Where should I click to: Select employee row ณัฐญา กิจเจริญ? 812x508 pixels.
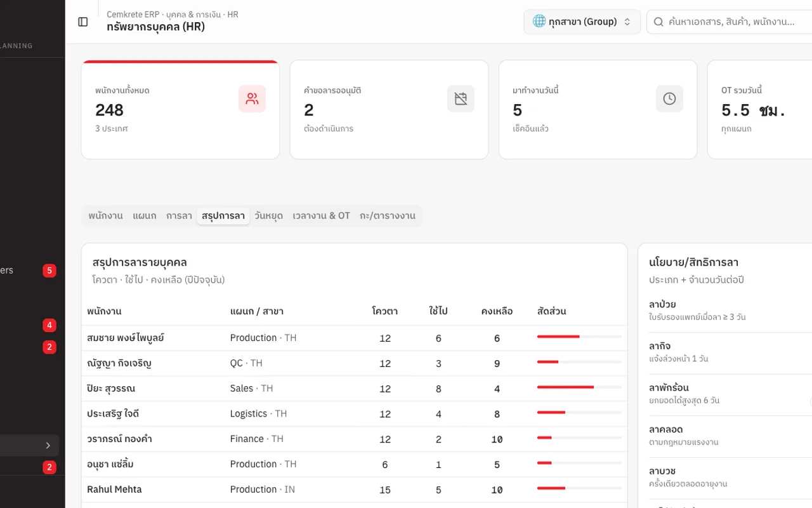click(354, 363)
